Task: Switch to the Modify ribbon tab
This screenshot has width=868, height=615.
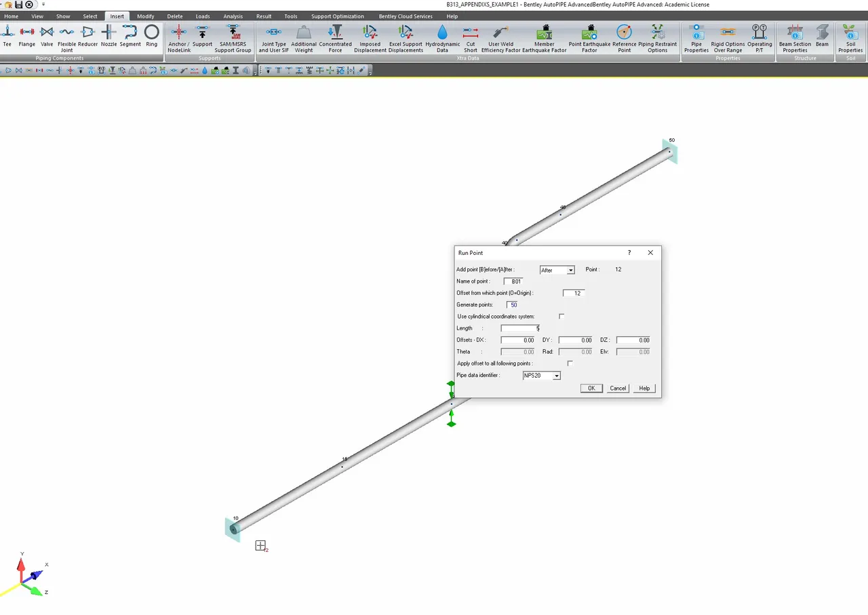Action: pos(145,16)
